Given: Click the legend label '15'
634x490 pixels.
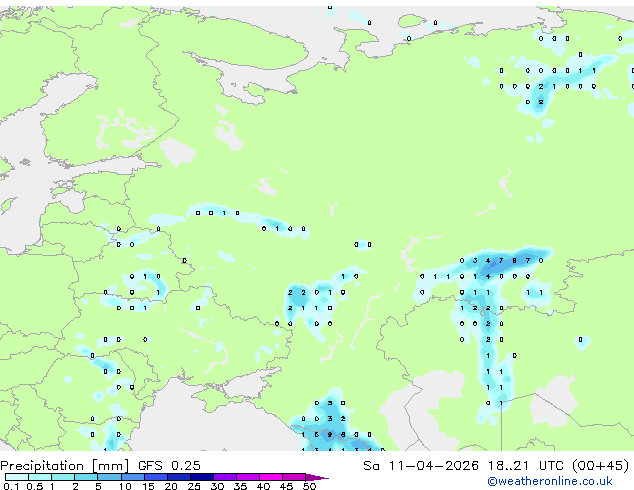Looking at the screenshot, I should tap(148, 486).
